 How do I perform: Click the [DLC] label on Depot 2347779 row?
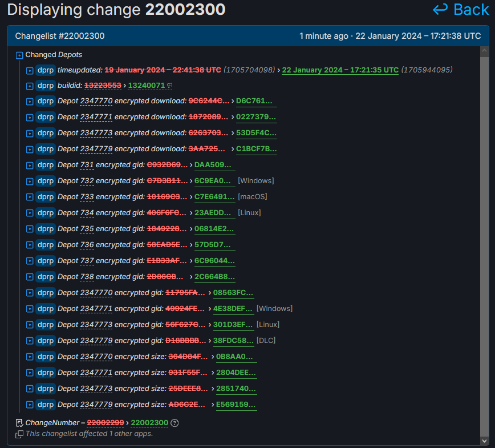tap(266, 340)
